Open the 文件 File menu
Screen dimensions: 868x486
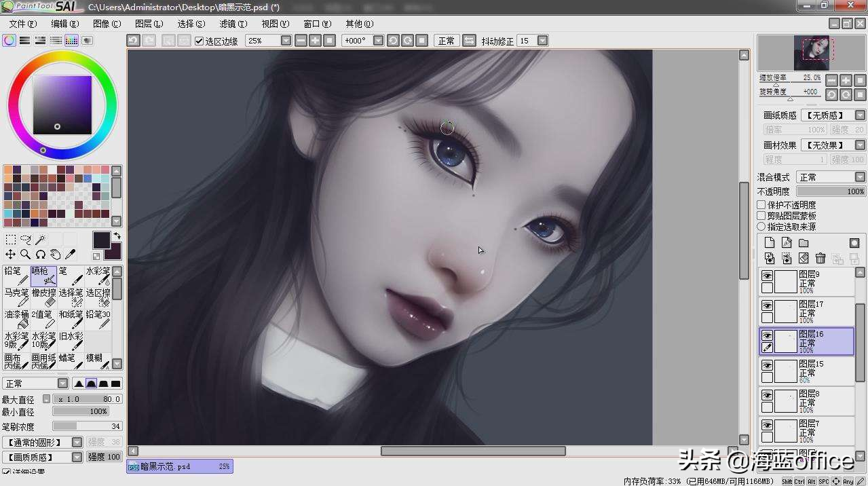pyautogui.click(x=23, y=24)
